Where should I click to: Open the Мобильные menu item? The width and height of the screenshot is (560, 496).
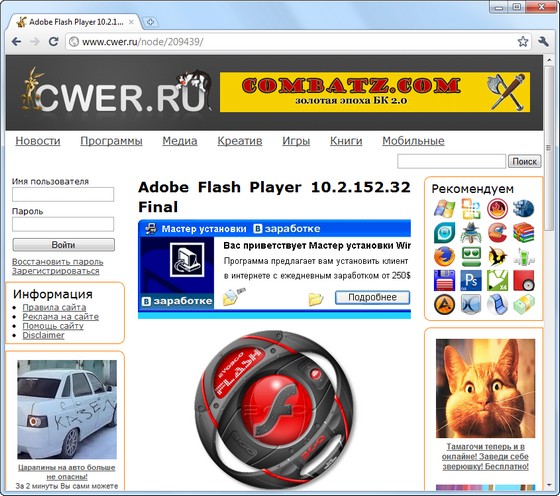coord(413,141)
